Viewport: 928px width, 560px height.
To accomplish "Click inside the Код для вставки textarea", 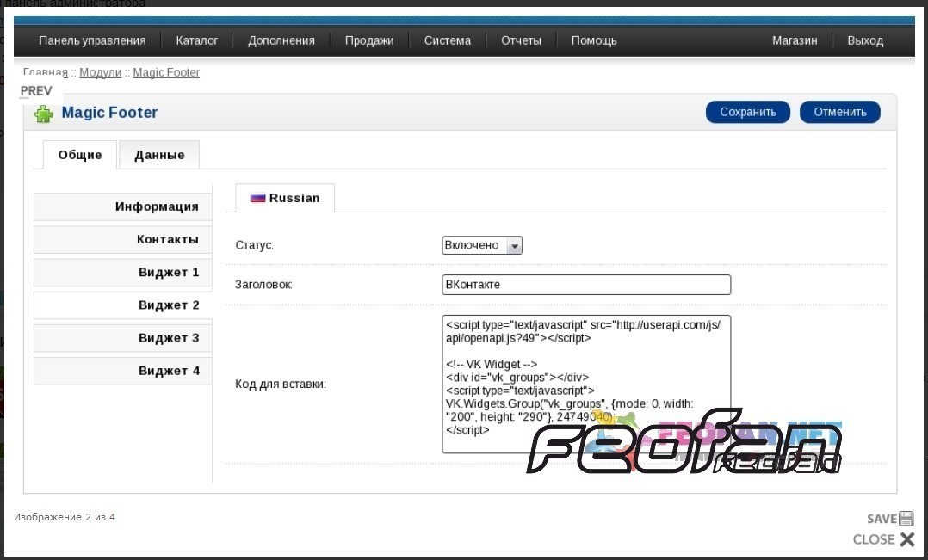I will coord(586,385).
